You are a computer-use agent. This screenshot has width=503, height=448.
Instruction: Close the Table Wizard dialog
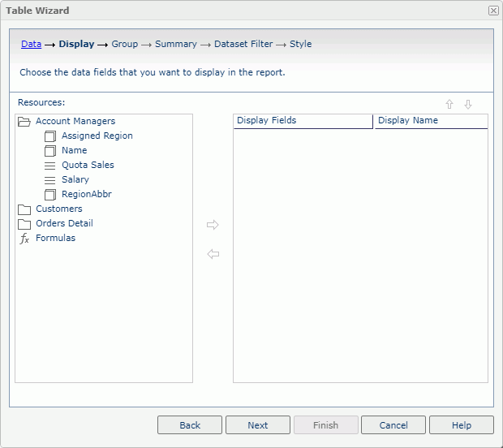coord(492,11)
